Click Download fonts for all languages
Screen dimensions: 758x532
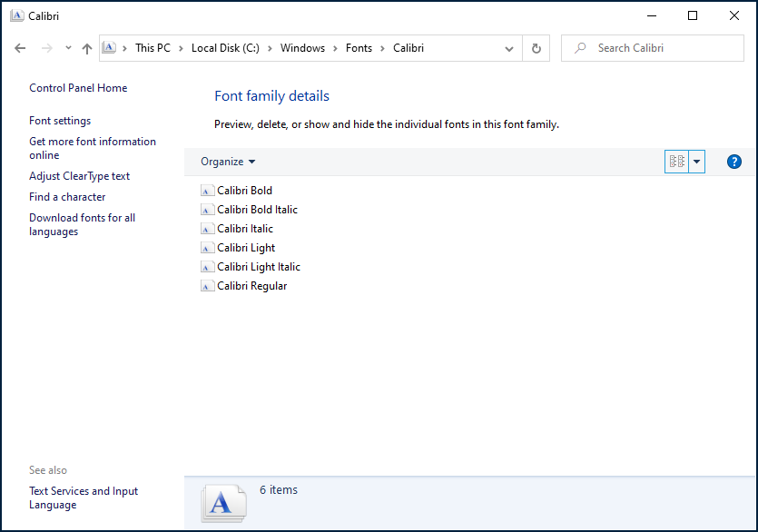pos(82,224)
